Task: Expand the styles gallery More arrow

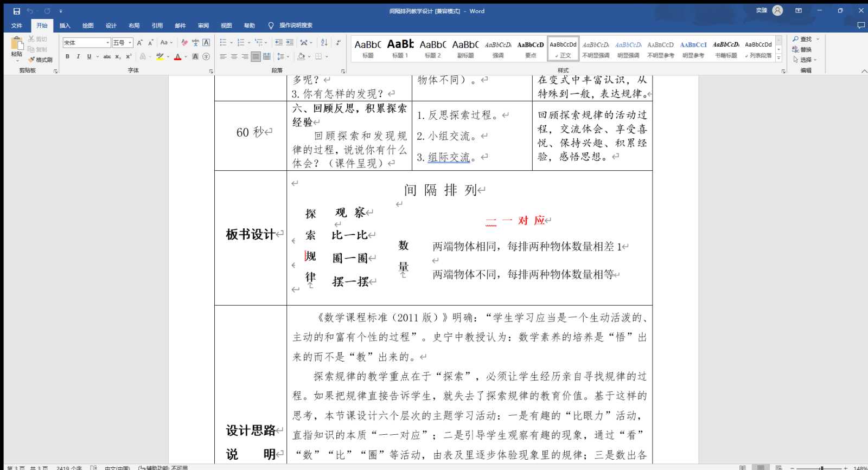Action: click(x=778, y=58)
